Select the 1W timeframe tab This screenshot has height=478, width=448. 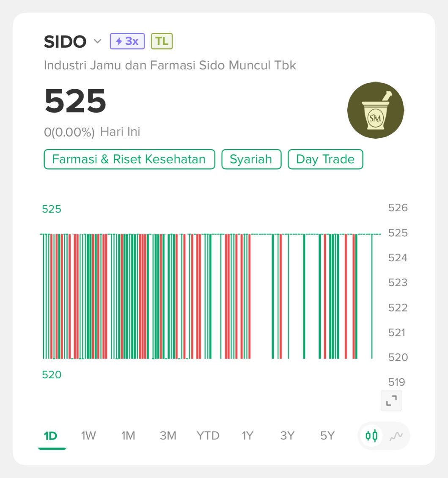click(x=88, y=436)
